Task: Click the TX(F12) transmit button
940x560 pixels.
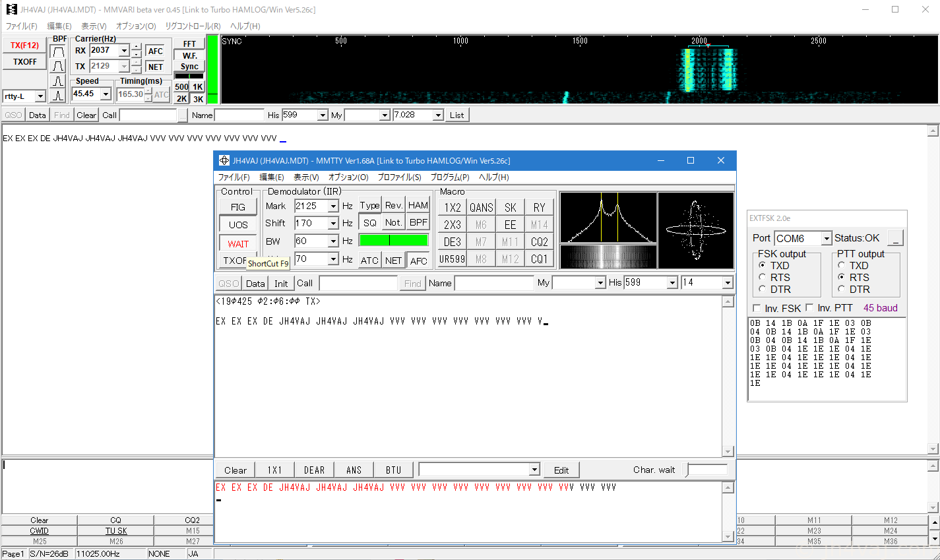Action: (x=25, y=46)
